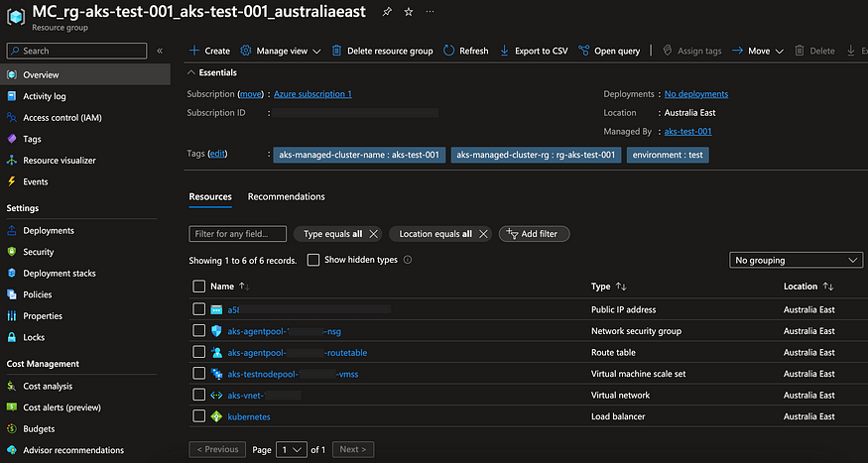Open the No deployments link
Image resolution: width=868 pixels, height=463 pixels.
(x=696, y=94)
